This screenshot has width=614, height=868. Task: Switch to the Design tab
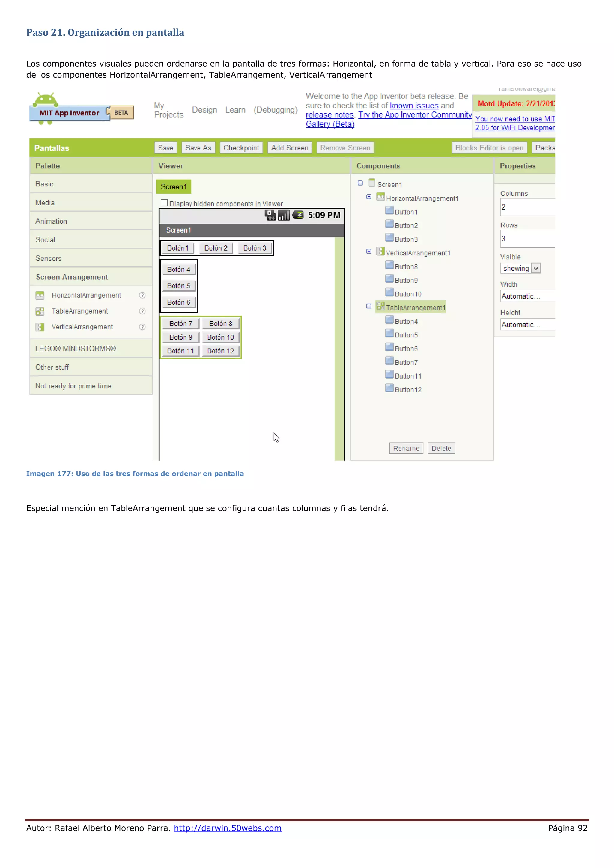click(204, 110)
